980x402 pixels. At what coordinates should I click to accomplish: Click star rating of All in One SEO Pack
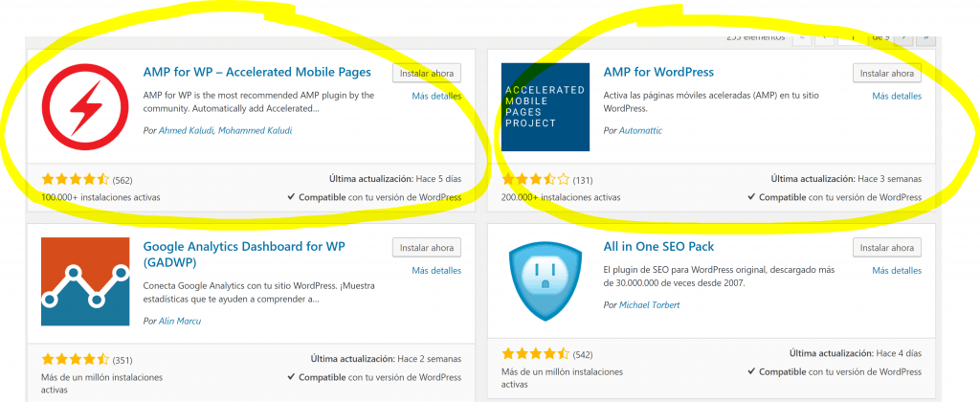click(x=536, y=354)
